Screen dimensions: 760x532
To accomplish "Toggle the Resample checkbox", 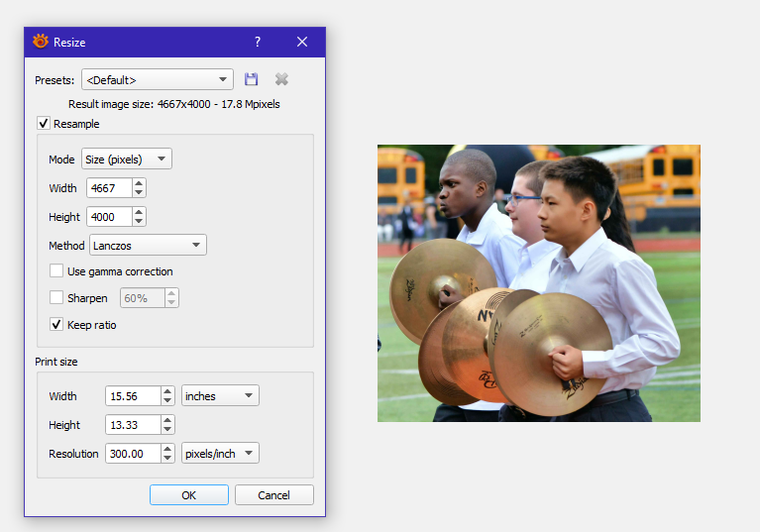I will [x=44, y=124].
